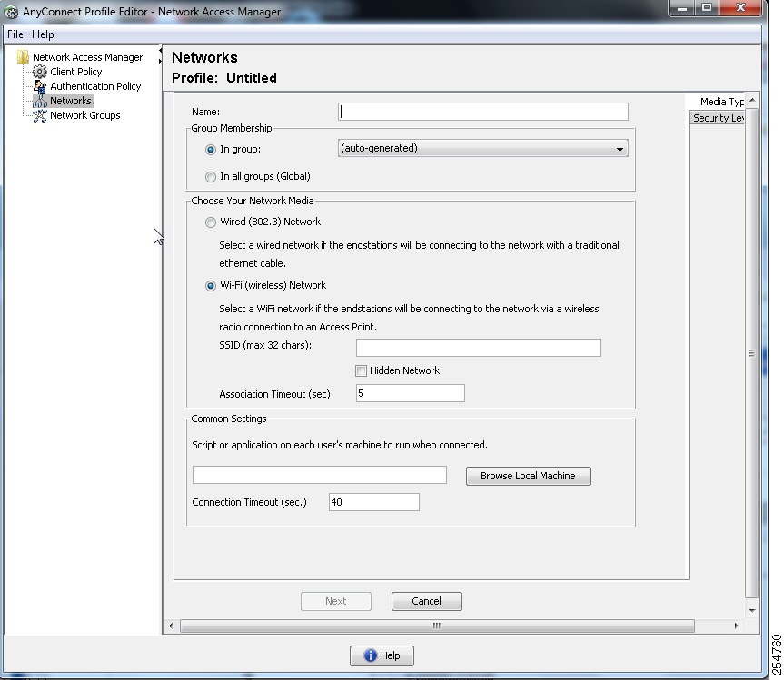Viewport: 784px width, 680px height.
Task: Select Client Policy in the tree
Action: click(76, 72)
